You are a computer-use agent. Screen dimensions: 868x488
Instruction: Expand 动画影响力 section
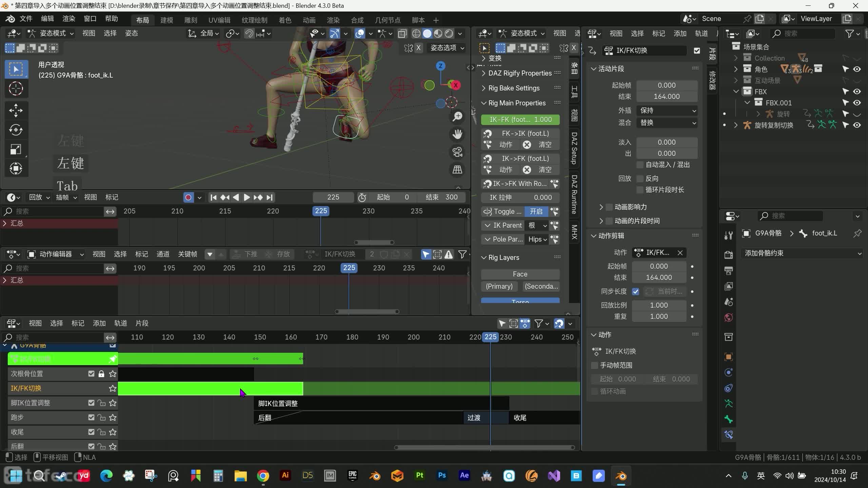pos(601,207)
